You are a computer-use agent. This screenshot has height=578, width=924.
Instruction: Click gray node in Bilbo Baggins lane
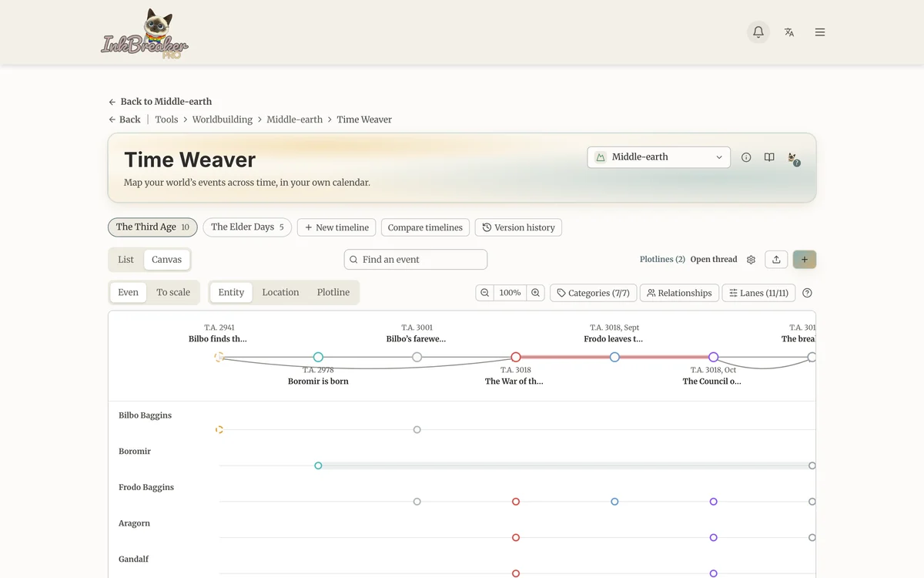(417, 429)
